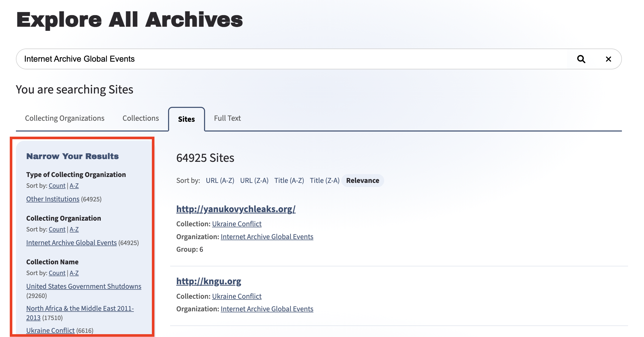Sort results by URL (Z-A)

[x=254, y=181]
